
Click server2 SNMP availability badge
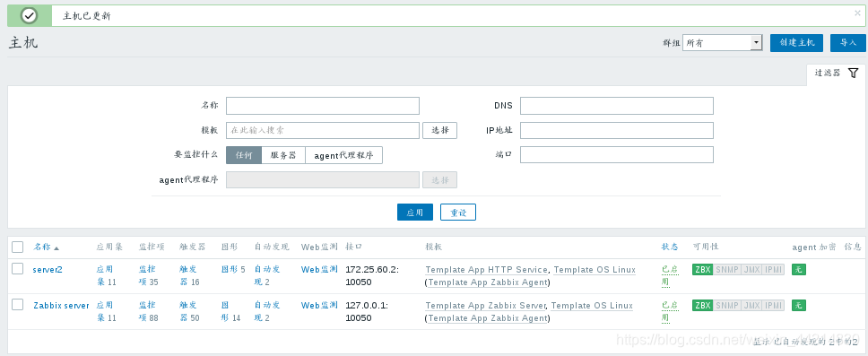727,270
